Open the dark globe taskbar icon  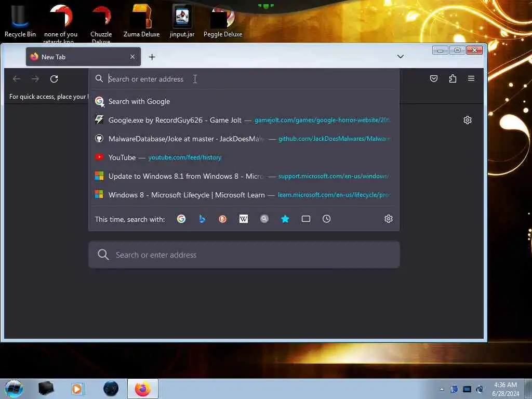(x=111, y=389)
